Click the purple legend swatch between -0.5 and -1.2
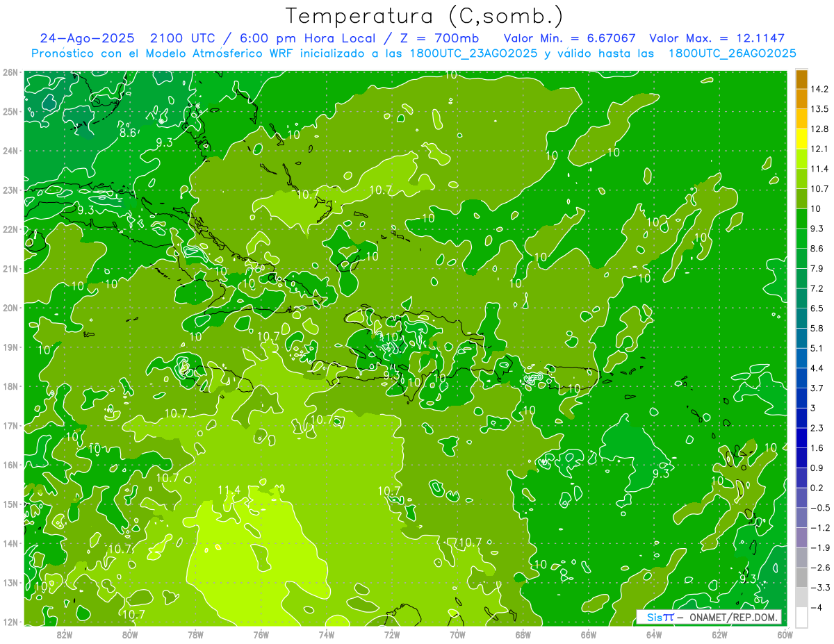The image size is (834, 644). tap(801, 518)
